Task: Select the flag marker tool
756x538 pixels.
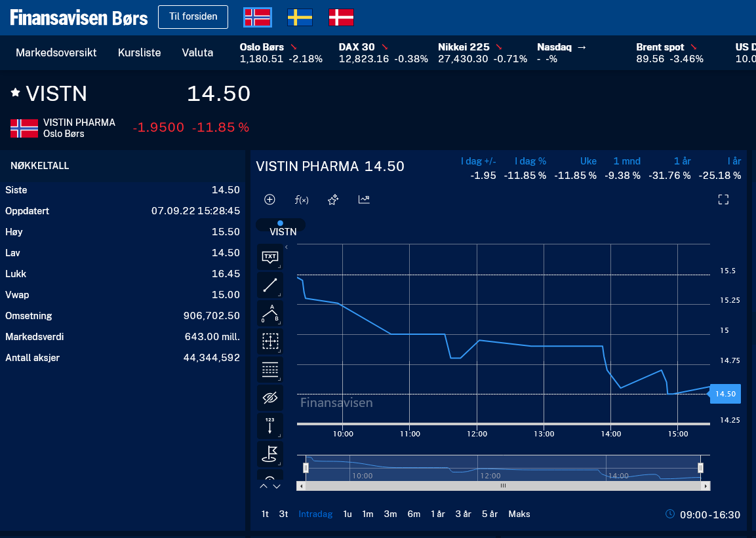Action: (270, 454)
